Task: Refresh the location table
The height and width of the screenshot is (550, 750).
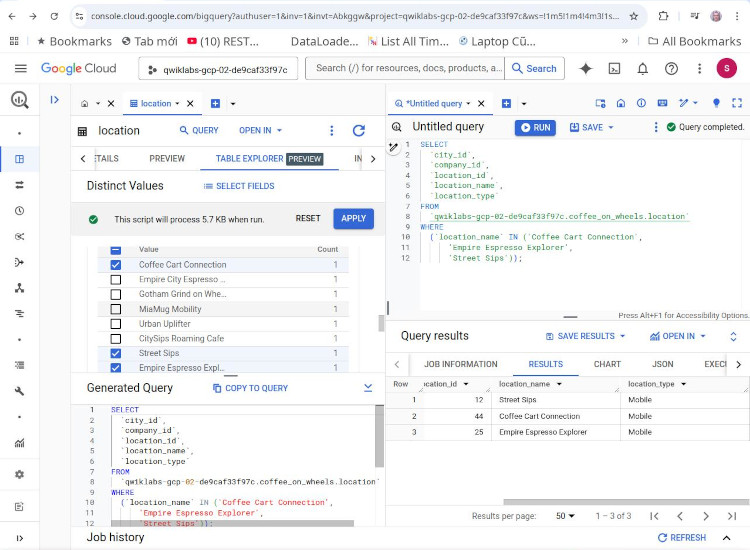Action: coord(359,131)
